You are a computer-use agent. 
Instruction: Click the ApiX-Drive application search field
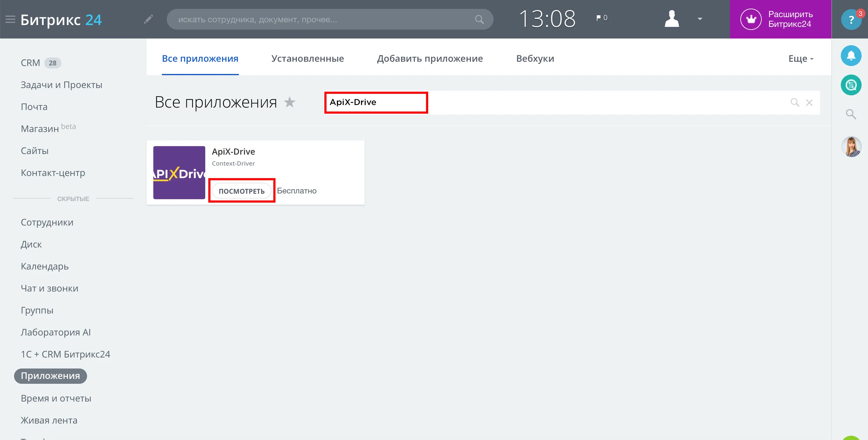coord(572,102)
